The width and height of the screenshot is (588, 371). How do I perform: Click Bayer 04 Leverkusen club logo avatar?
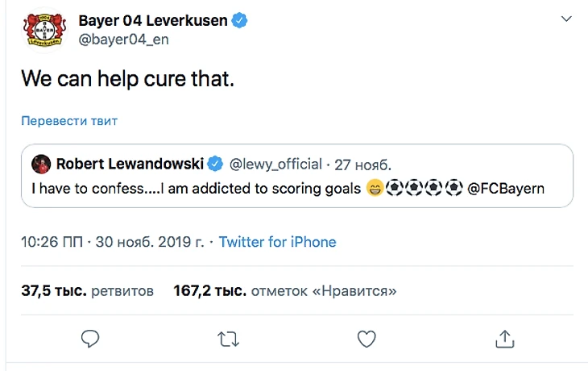point(43,29)
